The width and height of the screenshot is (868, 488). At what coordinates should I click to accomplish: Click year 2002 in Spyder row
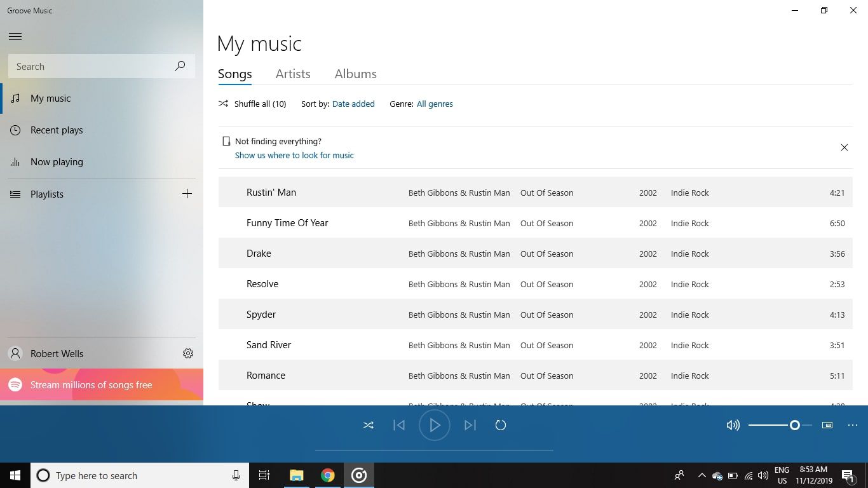pyautogui.click(x=648, y=315)
